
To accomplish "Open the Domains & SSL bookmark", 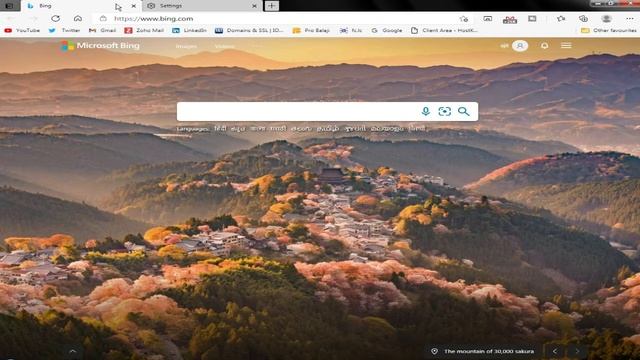I will pyautogui.click(x=249, y=30).
